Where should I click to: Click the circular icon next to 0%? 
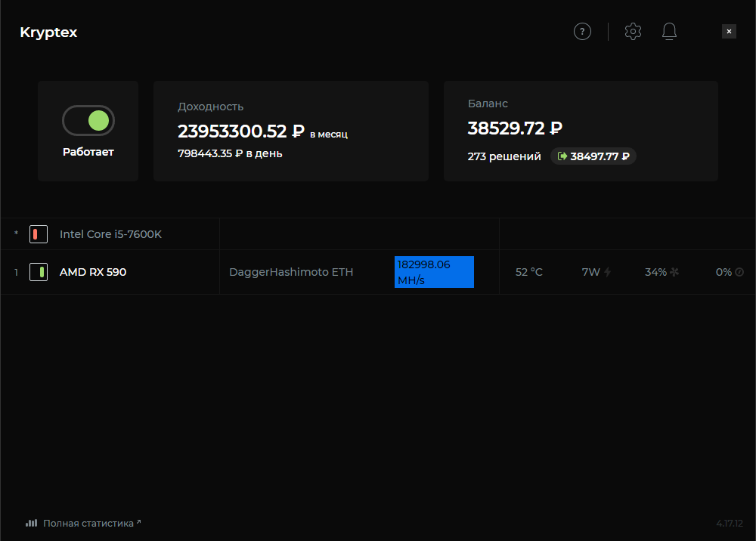(x=739, y=272)
